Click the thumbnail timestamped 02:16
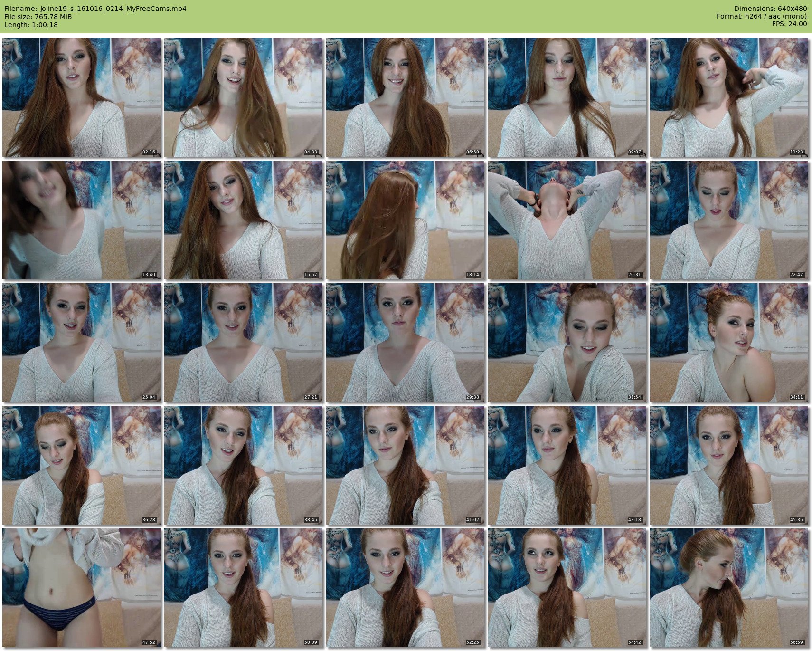The width and height of the screenshot is (812, 651). pyautogui.click(x=81, y=97)
